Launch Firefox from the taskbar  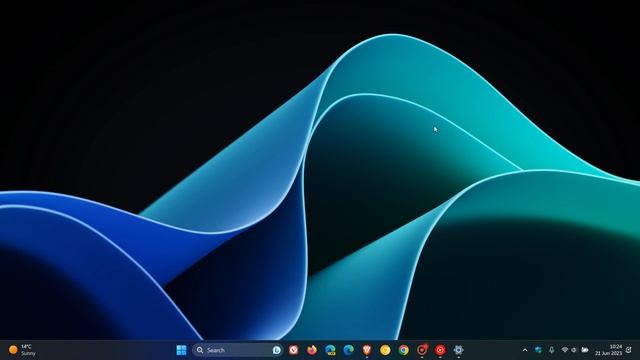pyautogui.click(x=312, y=350)
